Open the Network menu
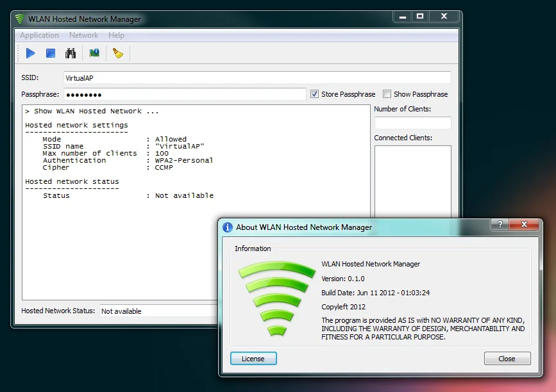The height and width of the screenshot is (392, 556). coord(83,35)
